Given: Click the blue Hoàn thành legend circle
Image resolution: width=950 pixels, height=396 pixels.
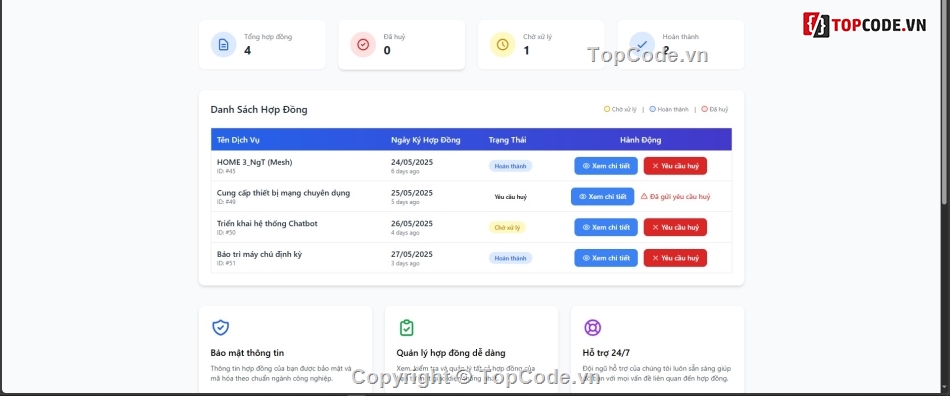Looking at the screenshot, I should 653,110.
